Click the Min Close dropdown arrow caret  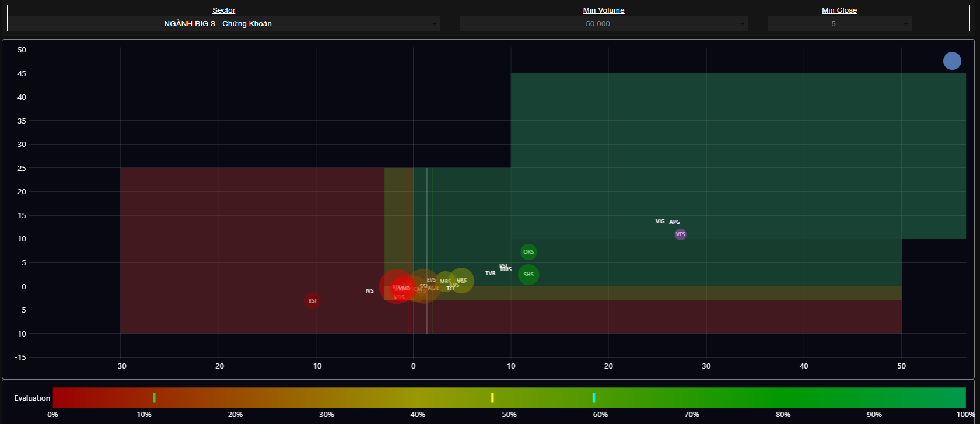pos(905,24)
